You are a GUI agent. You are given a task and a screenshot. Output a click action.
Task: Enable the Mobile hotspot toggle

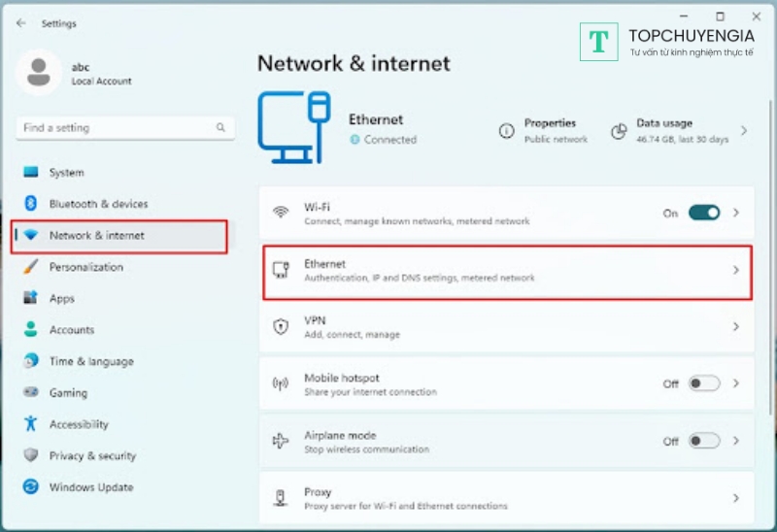pos(704,383)
